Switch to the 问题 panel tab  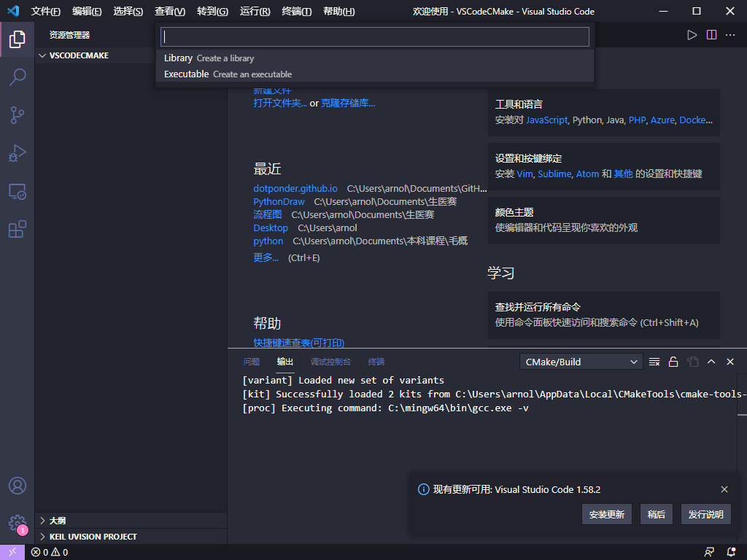pyautogui.click(x=251, y=362)
